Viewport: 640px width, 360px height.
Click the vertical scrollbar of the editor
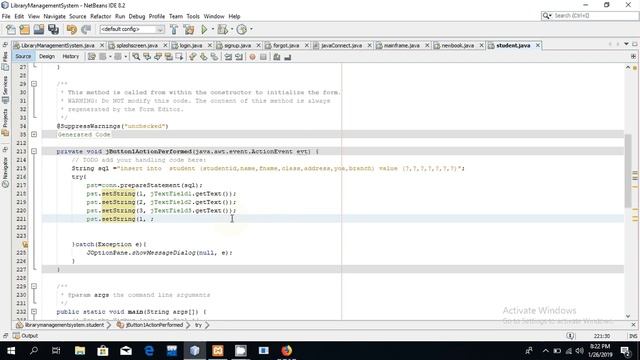[x=628, y=171]
